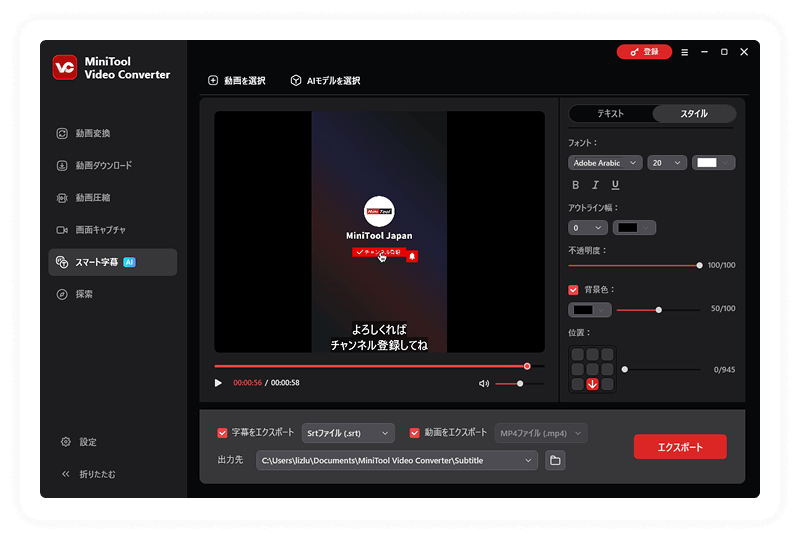The image size is (800, 540).
Task: Click the AI badge beside スマート字幕
Action: tap(130, 262)
